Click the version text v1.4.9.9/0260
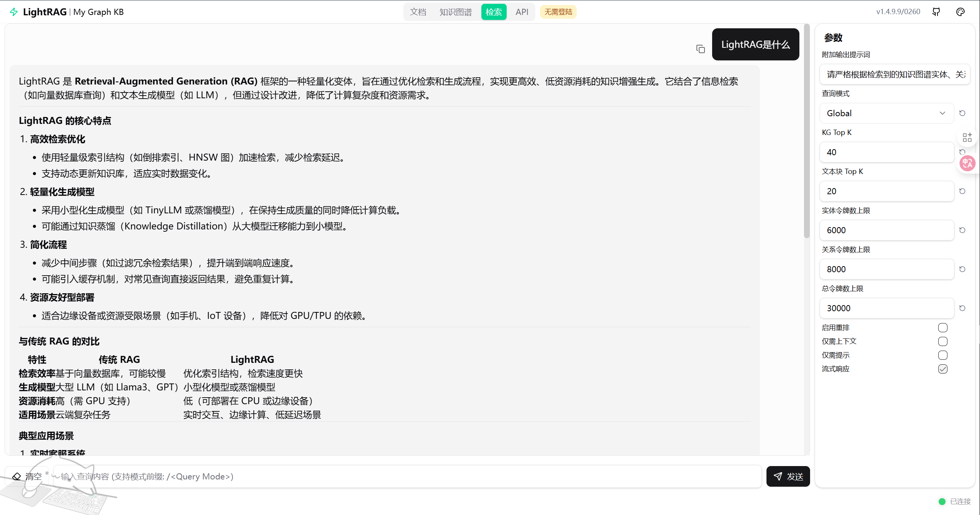The height and width of the screenshot is (515, 980). (898, 12)
